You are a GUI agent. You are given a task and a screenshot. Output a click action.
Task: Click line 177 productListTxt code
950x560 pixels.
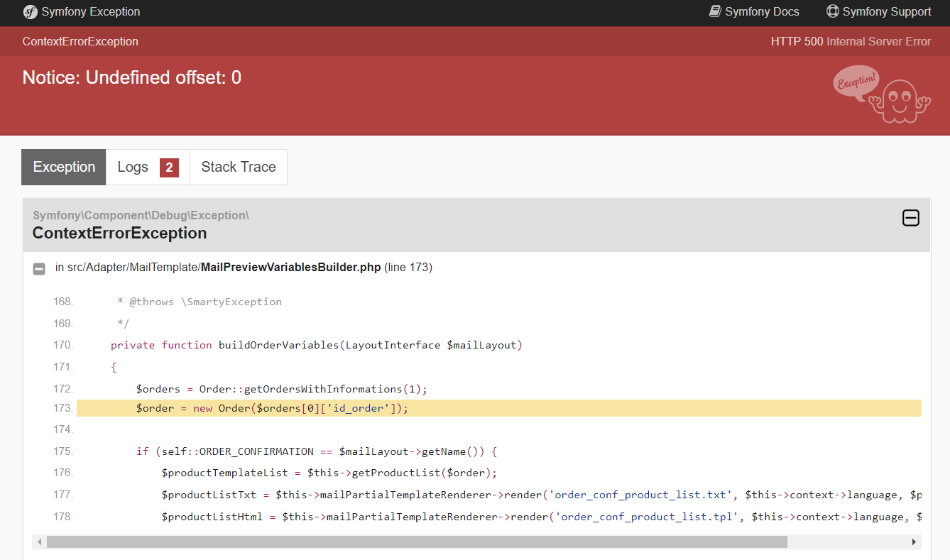point(541,495)
